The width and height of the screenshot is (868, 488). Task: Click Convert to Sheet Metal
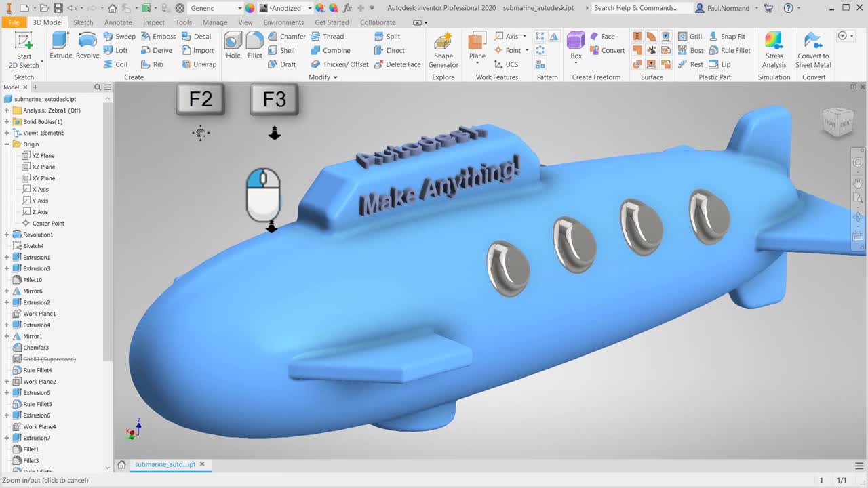(813, 49)
